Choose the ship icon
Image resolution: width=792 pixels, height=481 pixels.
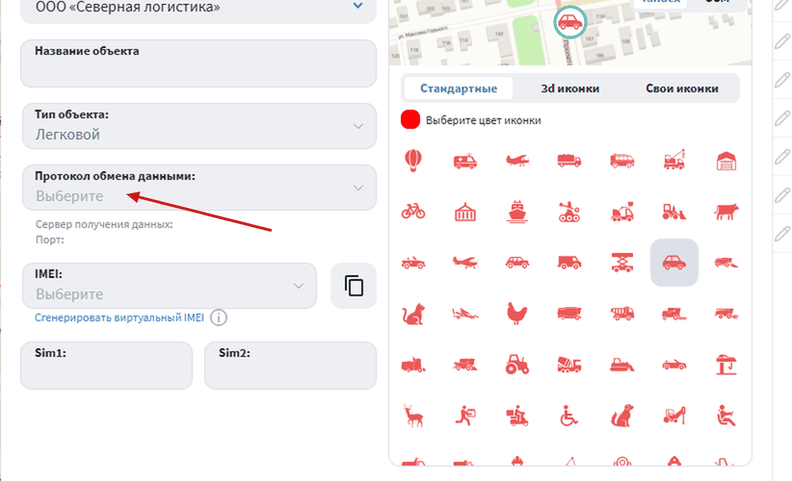(x=517, y=211)
